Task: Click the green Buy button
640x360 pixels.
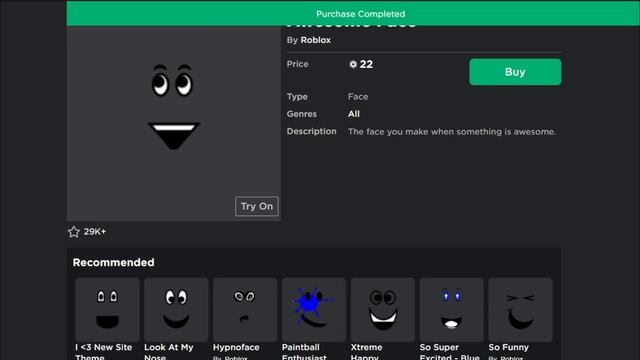Action: coord(515,72)
